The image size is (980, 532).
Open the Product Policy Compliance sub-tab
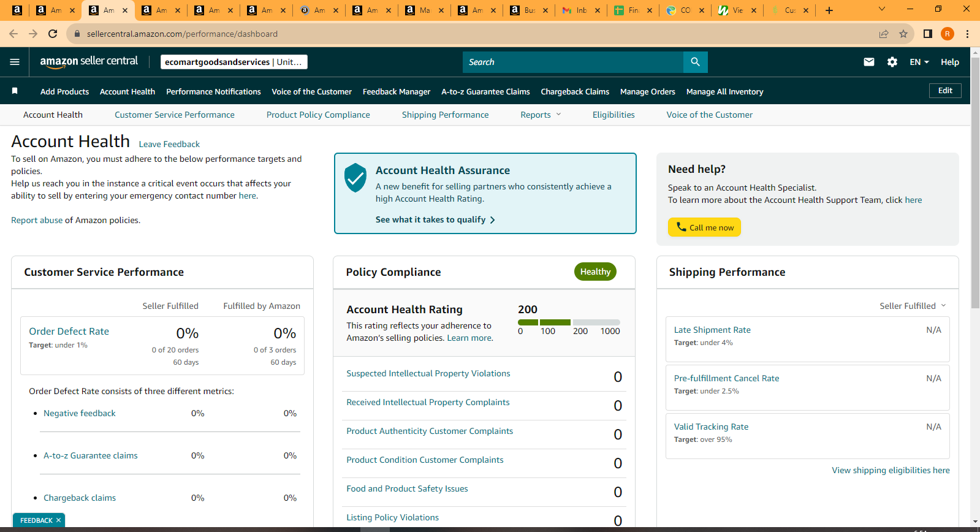tap(318, 115)
